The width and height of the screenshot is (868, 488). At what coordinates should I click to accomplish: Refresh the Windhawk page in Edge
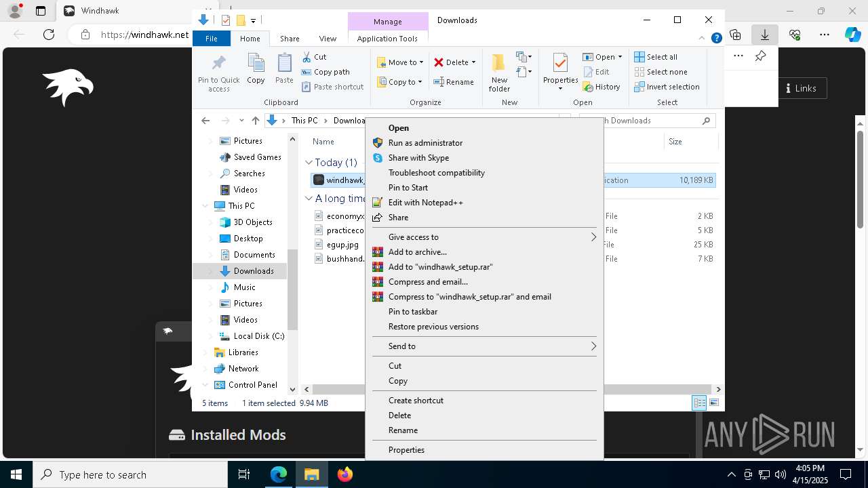(49, 35)
